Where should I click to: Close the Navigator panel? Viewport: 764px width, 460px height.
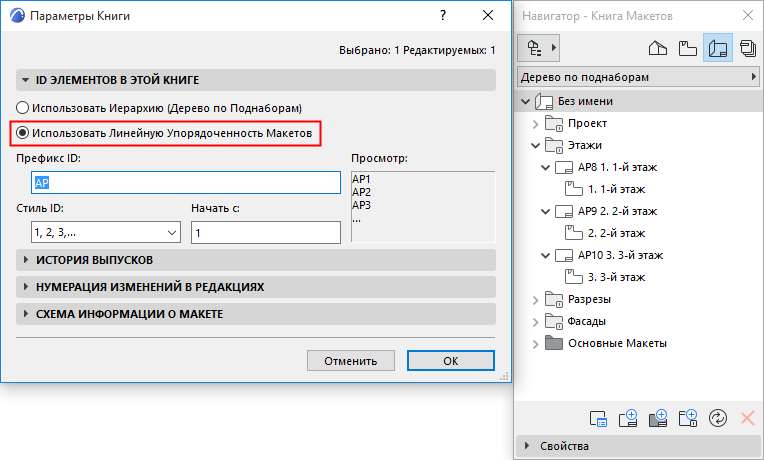pos(748,16)
